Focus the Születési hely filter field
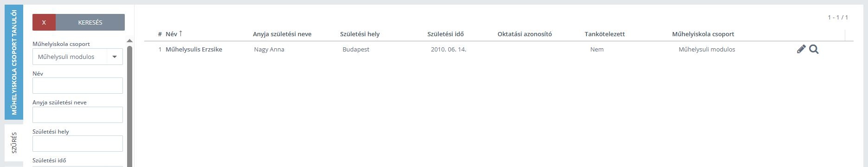Image resolution: width=868 pixels, height=167 pixels. pos(77,143)
